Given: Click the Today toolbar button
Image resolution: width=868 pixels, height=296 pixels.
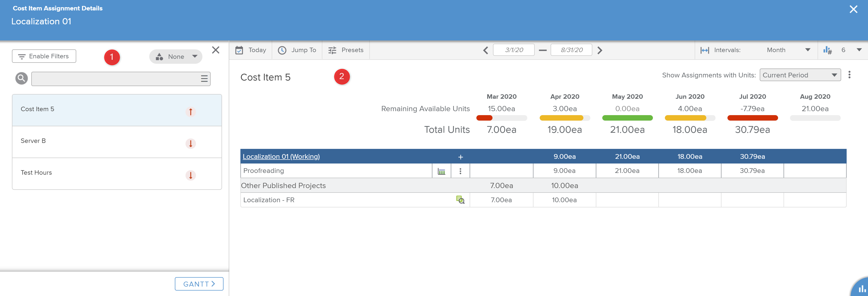Looking at the screenshot, I should click(251, 50).
